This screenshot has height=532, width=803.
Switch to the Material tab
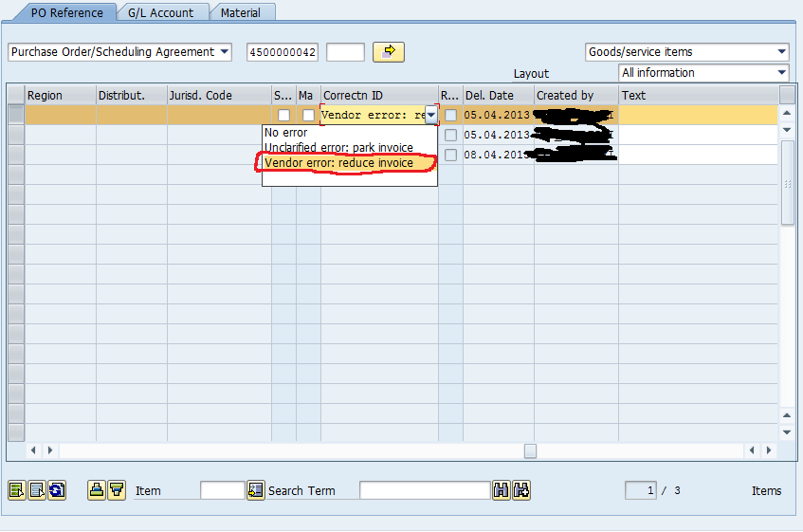[240, 12]
